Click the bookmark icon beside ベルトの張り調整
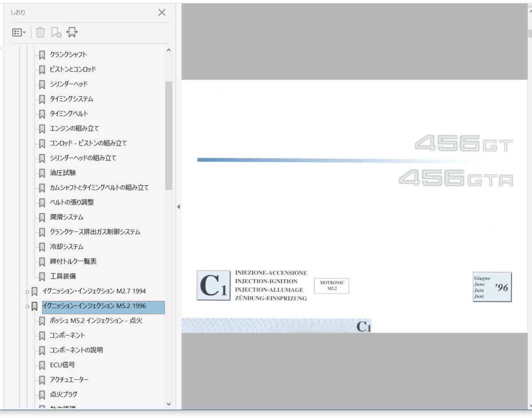 42,203
